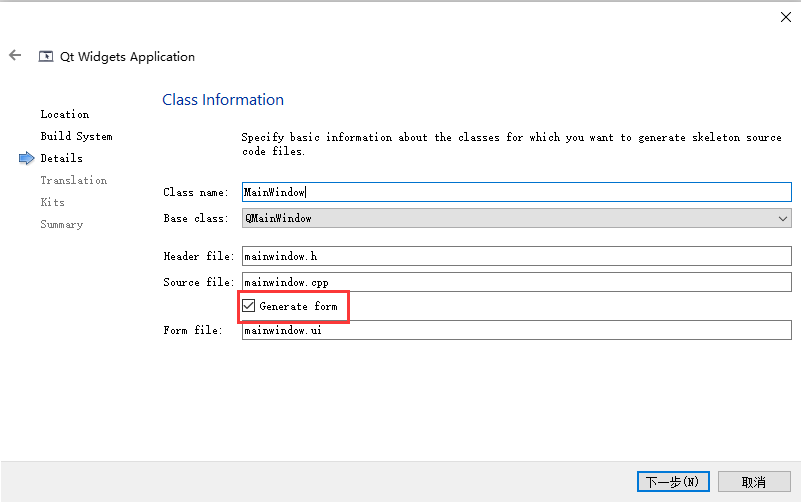The image size is (801, 503).
Task: Select the Summary step
Action: (61, 224)
